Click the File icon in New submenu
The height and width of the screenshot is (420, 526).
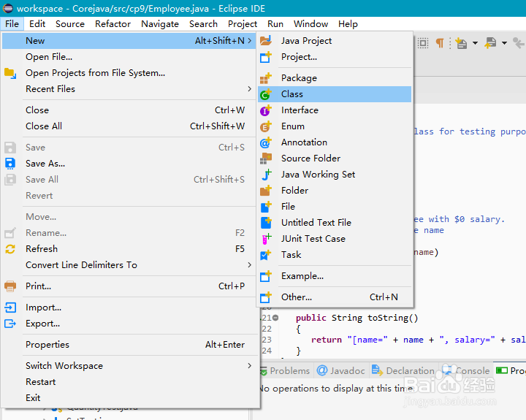266,207
